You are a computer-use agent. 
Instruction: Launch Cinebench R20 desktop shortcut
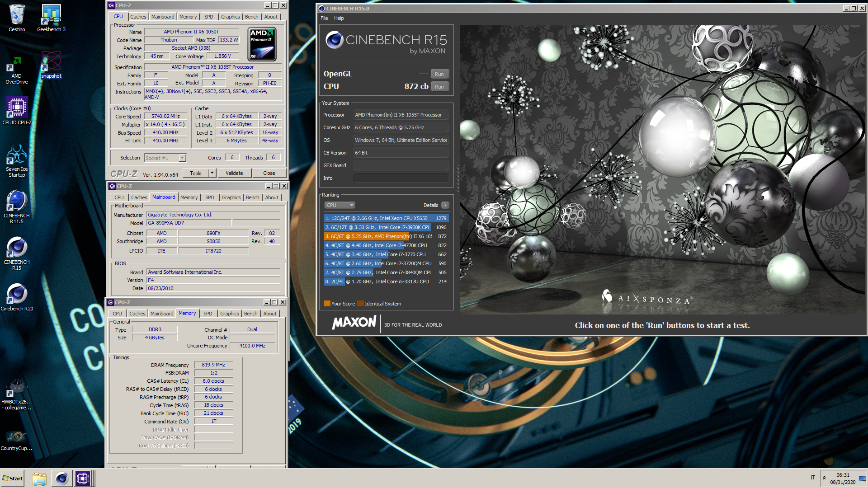17,297
